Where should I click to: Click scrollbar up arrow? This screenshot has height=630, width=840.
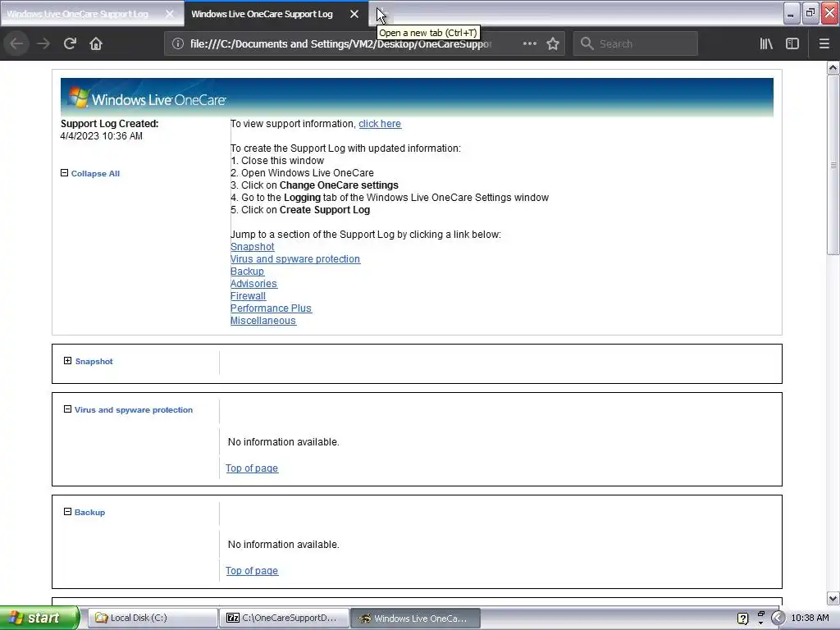(833, 67)
